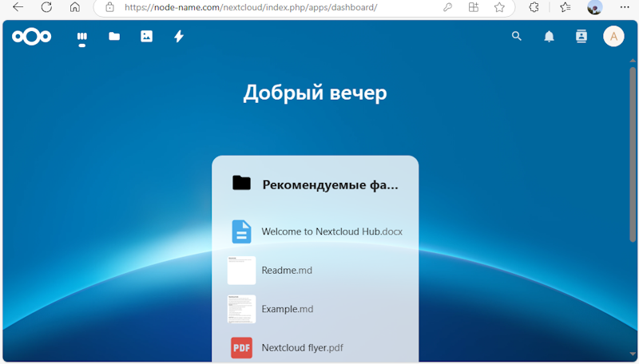Open Readme.md file
The image size is (639, 364).
coord(315,271)
